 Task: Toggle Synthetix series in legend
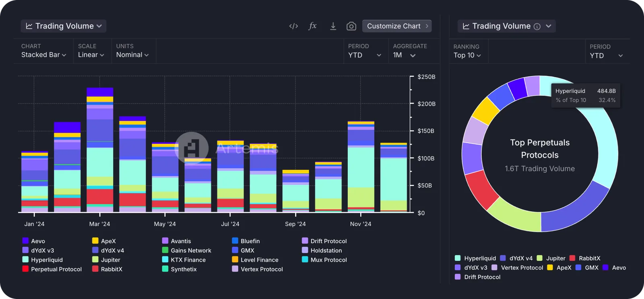pyautogui.click(x=180, y=269)
